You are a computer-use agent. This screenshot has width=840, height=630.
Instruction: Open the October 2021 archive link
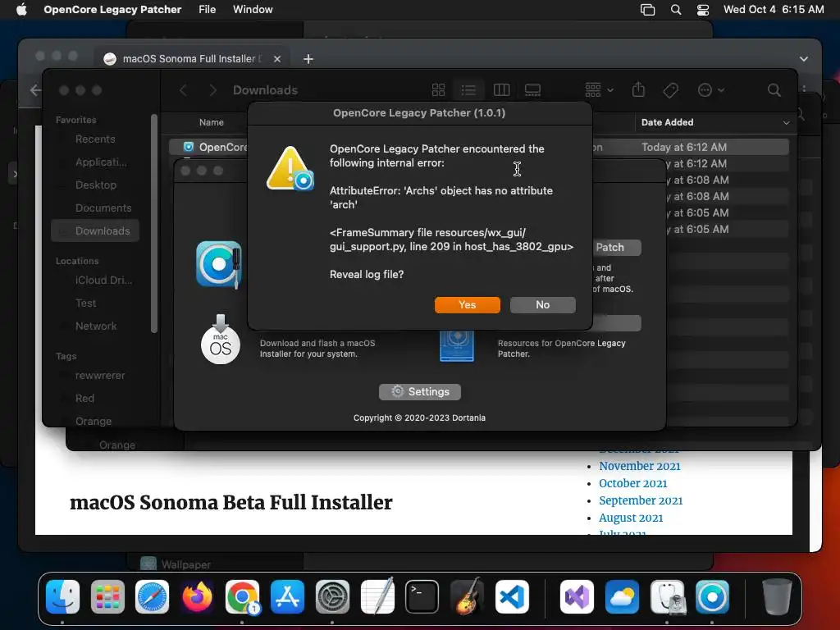pyautogui.click(x=632, y=483)
